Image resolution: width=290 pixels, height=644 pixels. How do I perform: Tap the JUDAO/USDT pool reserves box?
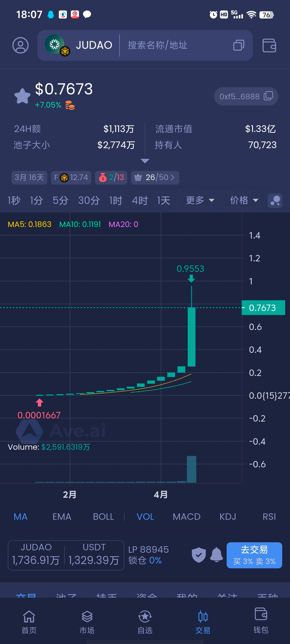pyautogui.click(x=66, y=555)
